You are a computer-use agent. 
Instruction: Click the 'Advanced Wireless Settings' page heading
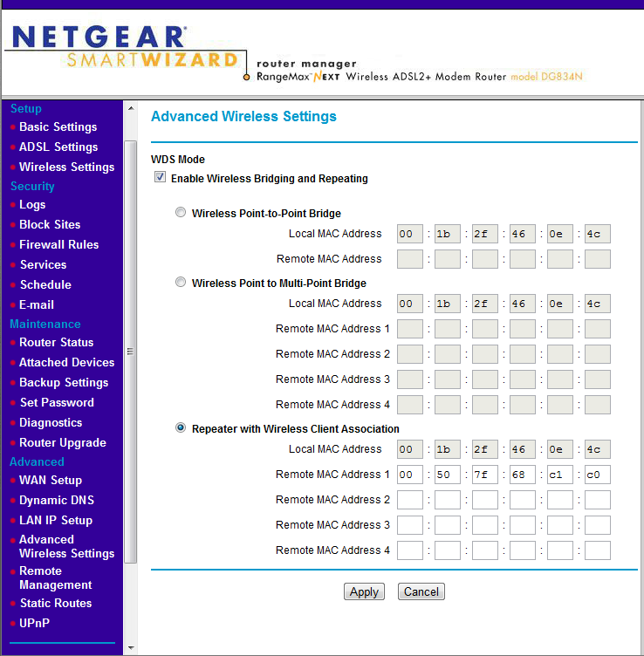point(243,116)
